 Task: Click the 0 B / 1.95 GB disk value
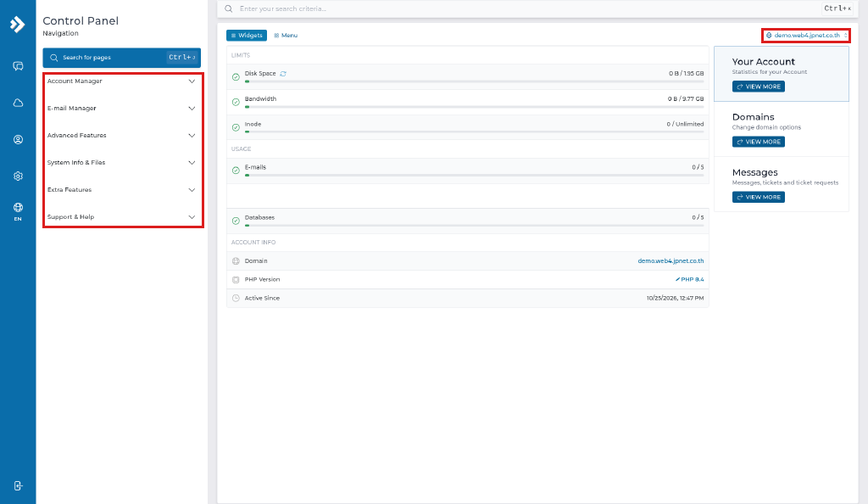click(x=686, y=74)
